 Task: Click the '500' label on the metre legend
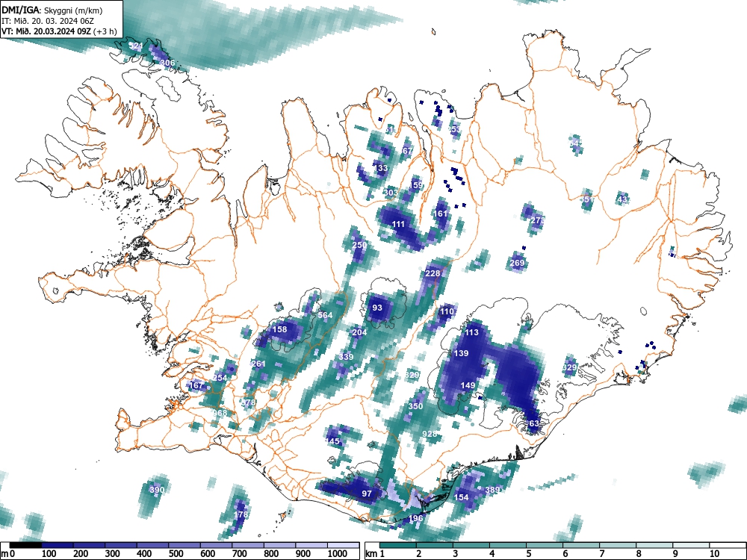point(176,553)
